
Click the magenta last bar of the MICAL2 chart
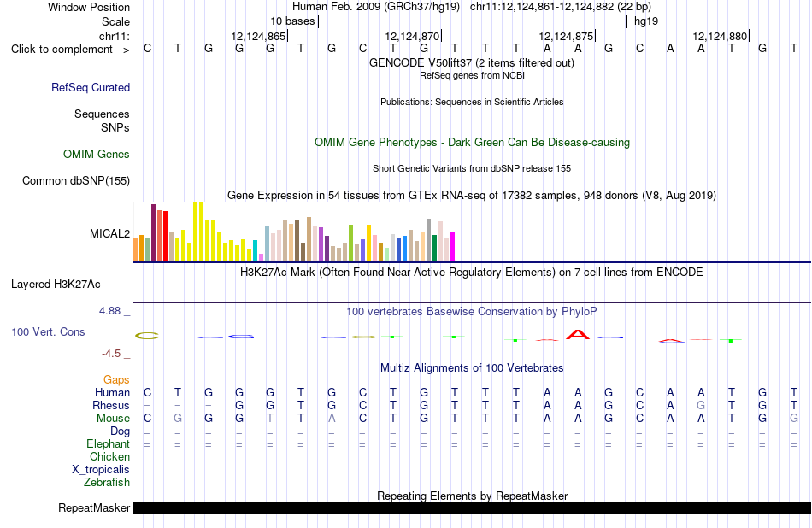pyautogui.click(x=453, y=246)
